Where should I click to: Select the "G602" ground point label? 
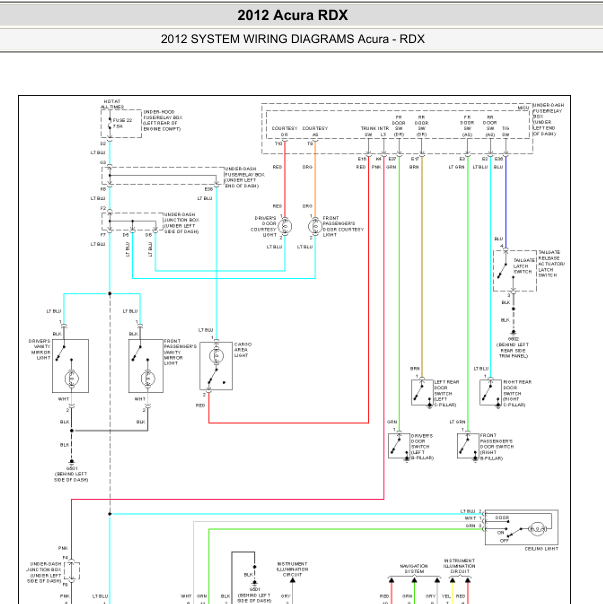click(513, 339)
